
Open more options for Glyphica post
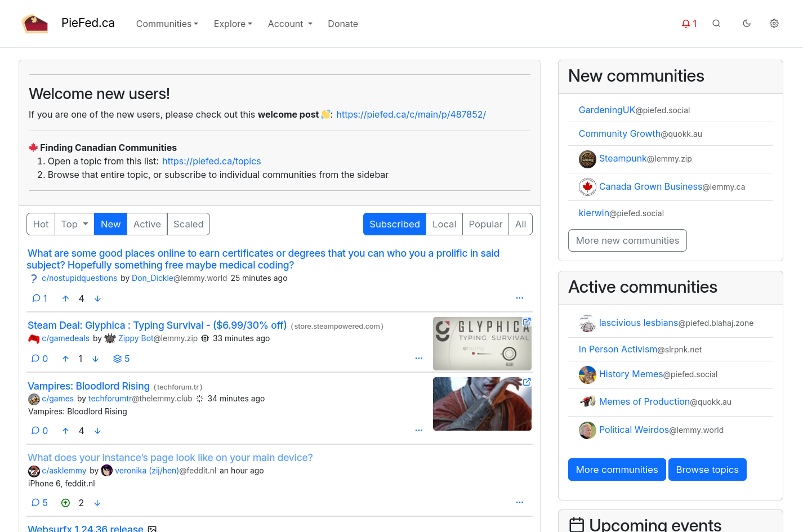click(418, 358)
